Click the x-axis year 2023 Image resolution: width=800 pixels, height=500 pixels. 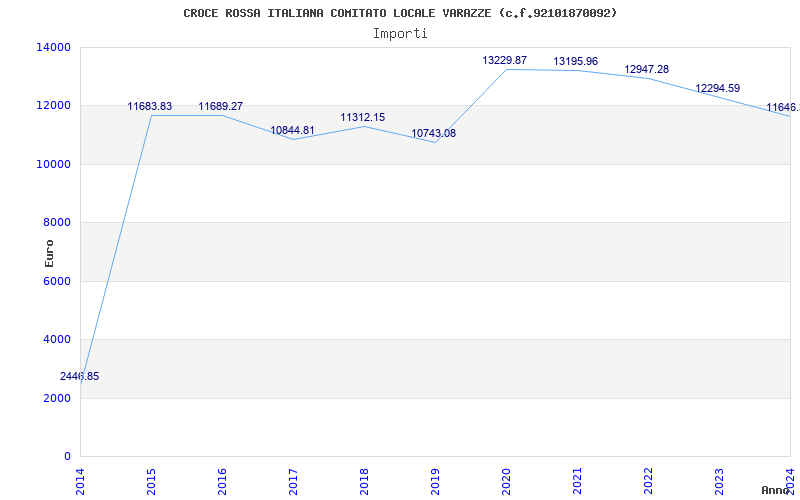coord(719,481)
